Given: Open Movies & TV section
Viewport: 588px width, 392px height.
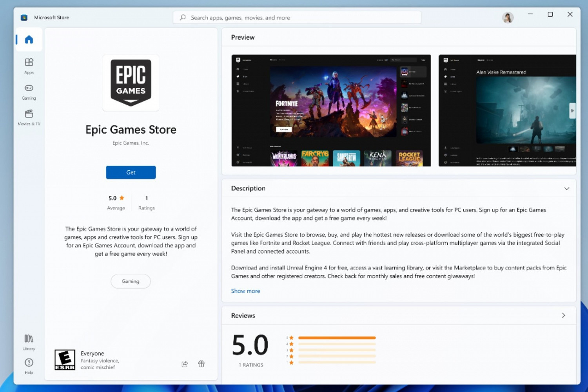Looking at the screenshot, I should click(29, 117).
